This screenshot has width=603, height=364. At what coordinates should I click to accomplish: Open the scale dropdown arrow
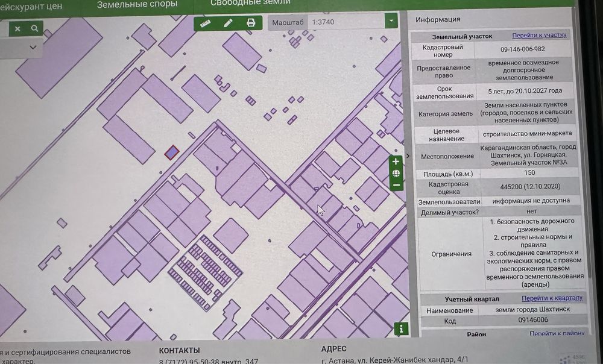[391, 20]
